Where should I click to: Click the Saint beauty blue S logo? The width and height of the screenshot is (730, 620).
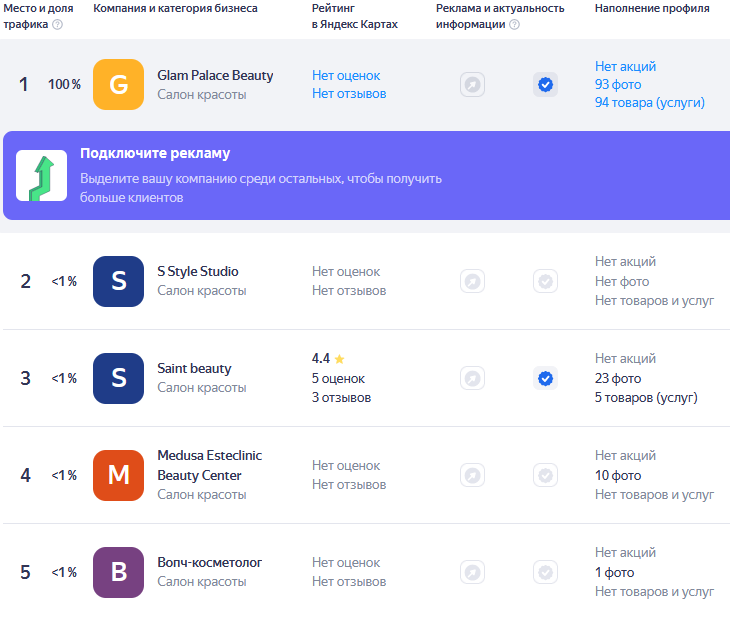pyautogui.click(x=118, y=378)
